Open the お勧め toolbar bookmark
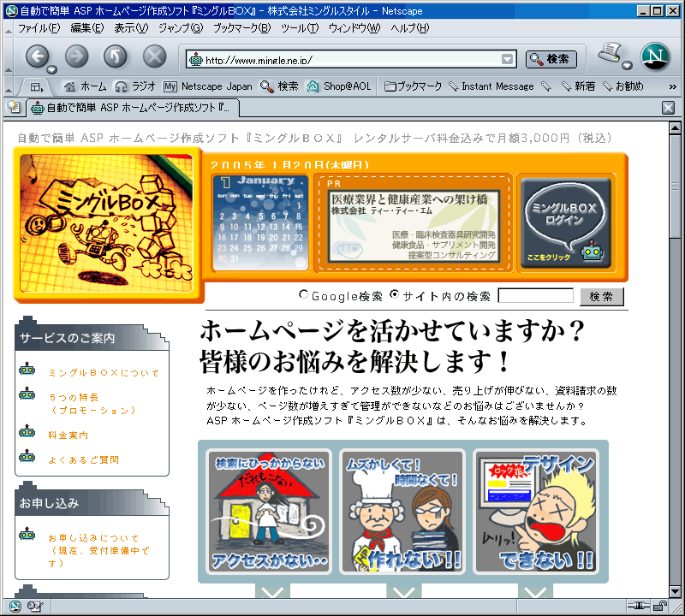This screenshot has width=685, height=616. pos(623,86)
